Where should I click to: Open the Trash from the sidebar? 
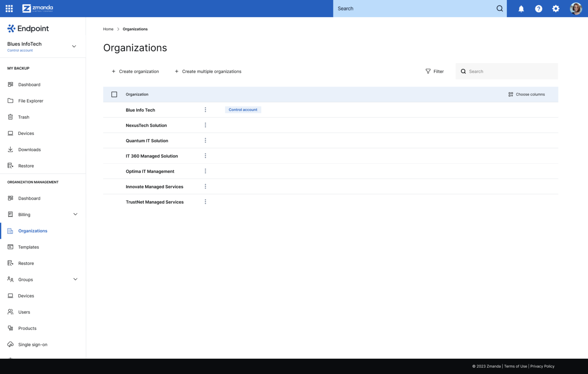[x=23, y=117]
